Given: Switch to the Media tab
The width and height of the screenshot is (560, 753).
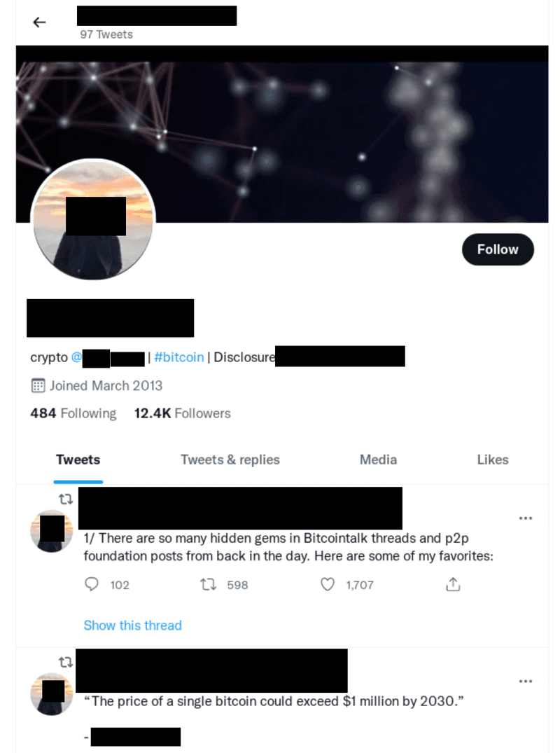Looking at the screenshot, I should point(378,460).
